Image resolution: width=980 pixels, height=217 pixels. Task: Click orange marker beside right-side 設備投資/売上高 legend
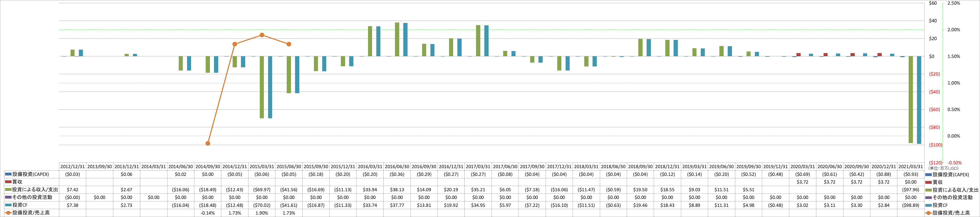(x=929, y=213)
